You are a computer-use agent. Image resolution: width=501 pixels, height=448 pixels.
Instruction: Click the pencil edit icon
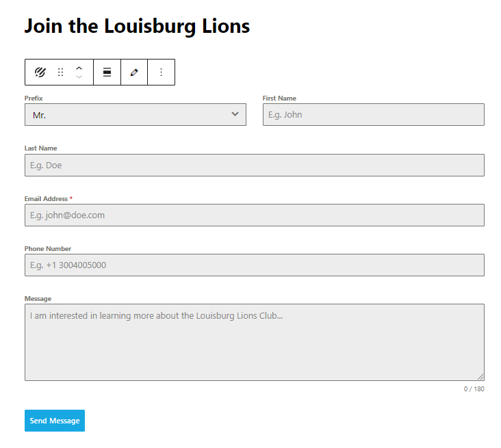134,72
